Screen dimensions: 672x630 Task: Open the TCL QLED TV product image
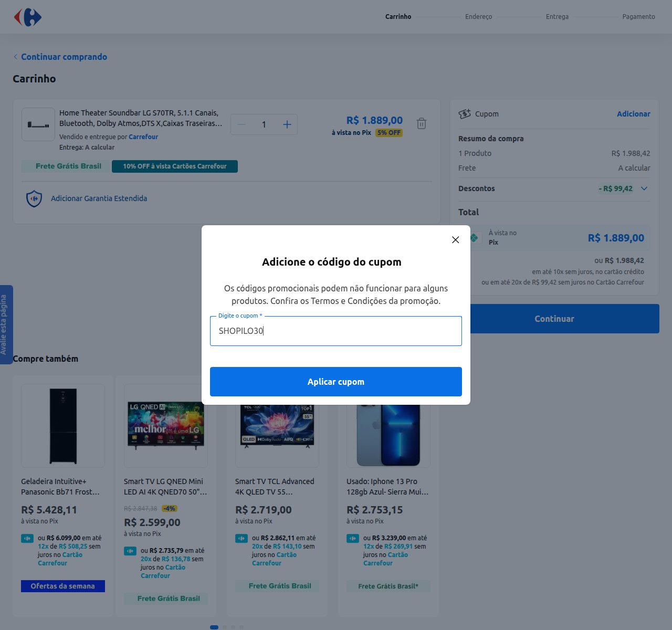pyautogui.click(x=277, y=435)
